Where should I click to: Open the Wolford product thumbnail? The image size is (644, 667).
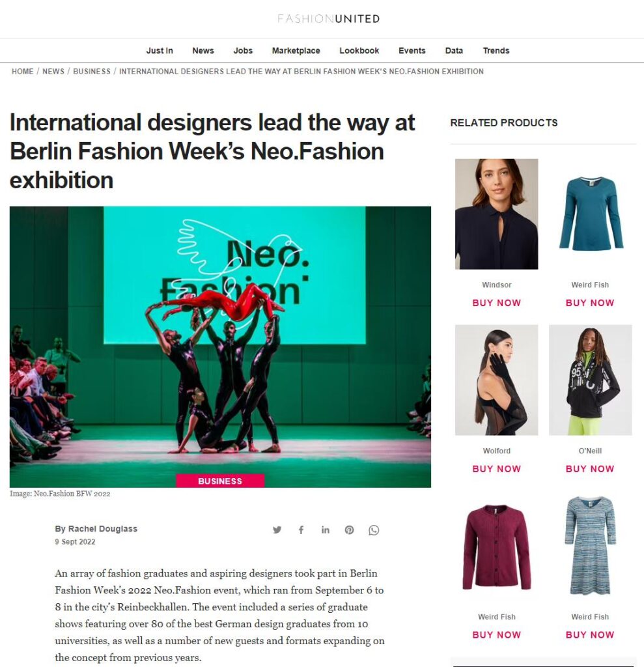[496, 380]
